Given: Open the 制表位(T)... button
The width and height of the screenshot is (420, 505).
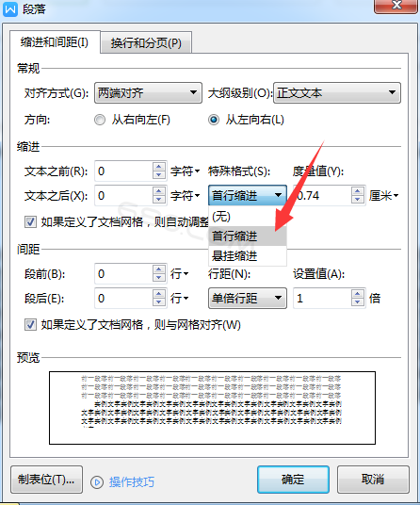Looking at the screenshot, I should click(46, 480).
